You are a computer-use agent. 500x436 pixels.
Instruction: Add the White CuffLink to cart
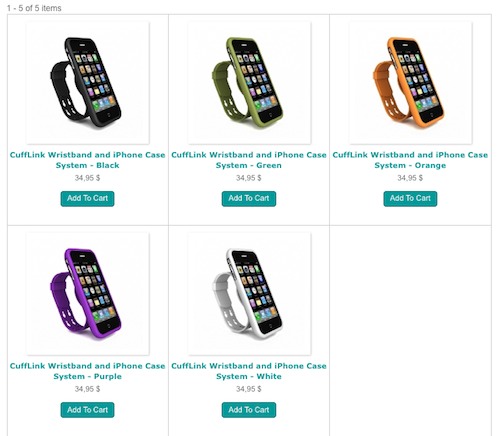[x=249, y=410]
